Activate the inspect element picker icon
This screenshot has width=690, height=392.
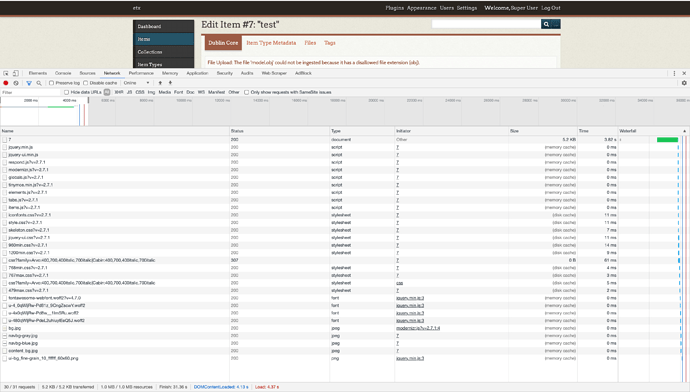(6, 73)
